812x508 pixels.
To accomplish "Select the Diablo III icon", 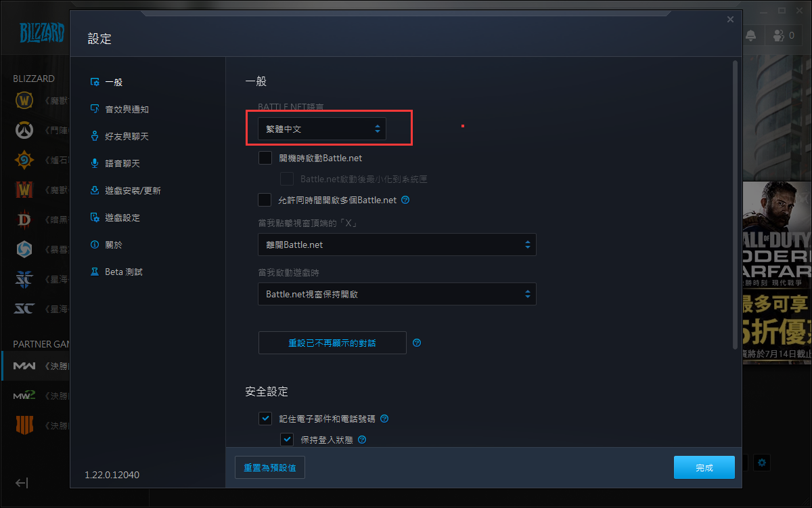I will [x=24, y=219].
